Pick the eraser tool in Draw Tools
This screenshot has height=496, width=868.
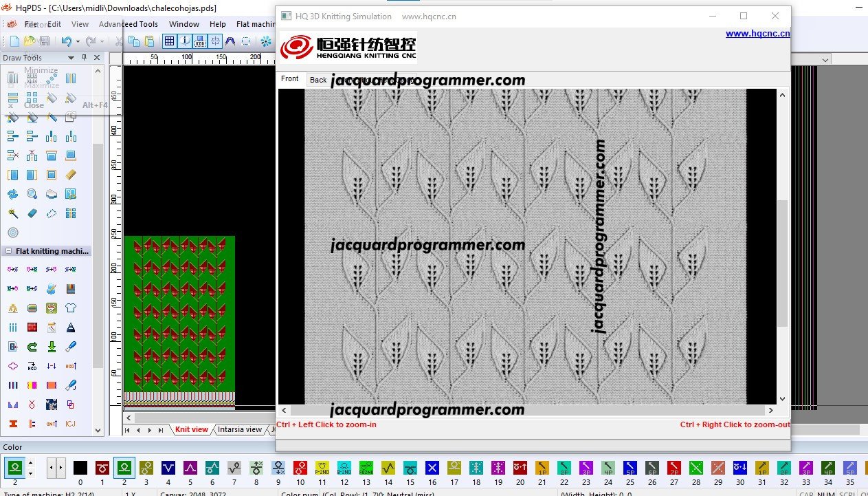click(32, 213)
